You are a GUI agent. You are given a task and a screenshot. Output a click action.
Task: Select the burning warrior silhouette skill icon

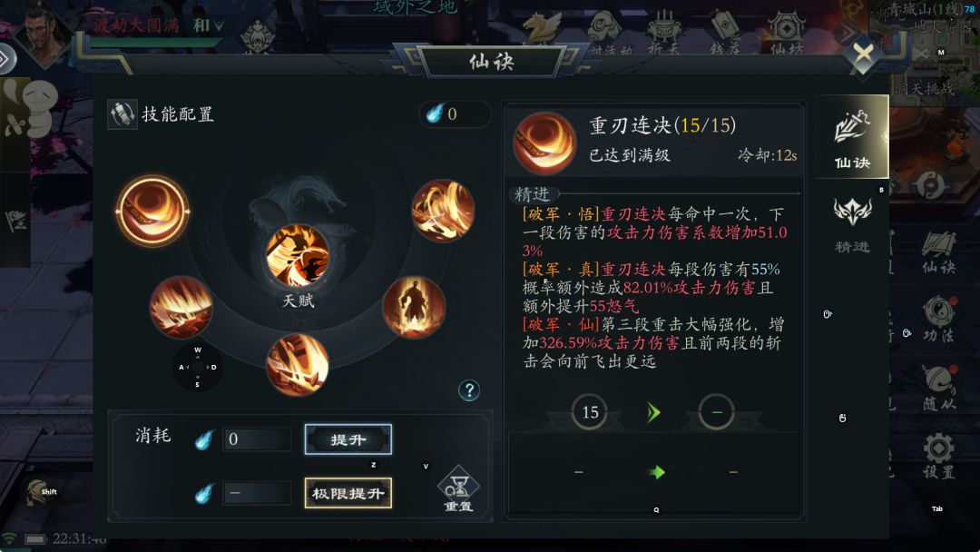[414, 308]
